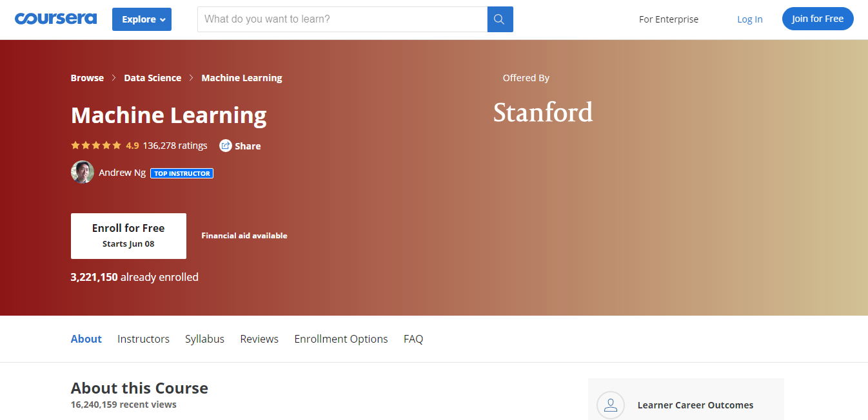Click the first star in the rating row
The height and width of the screenshot is (420, 868).
pos(74,145)
